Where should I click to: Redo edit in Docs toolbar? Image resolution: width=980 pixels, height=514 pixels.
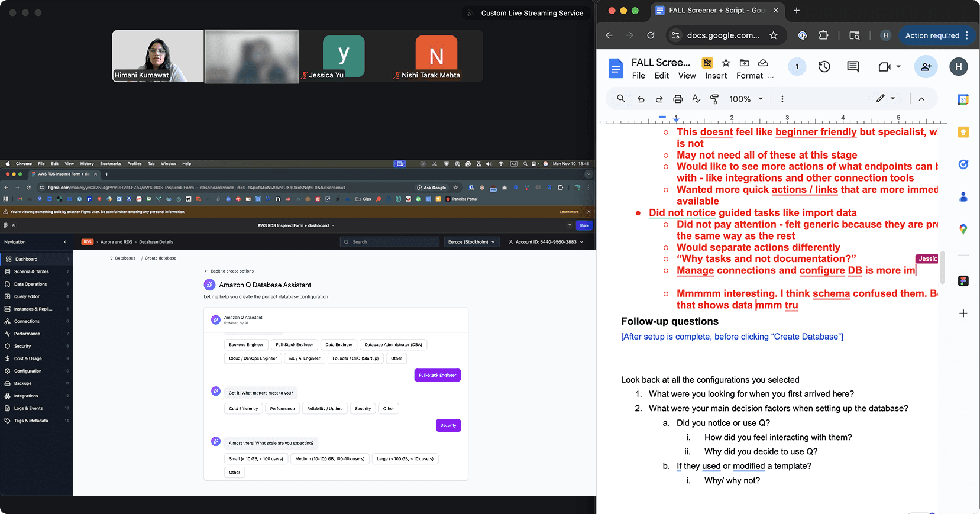tap(659, 99)
